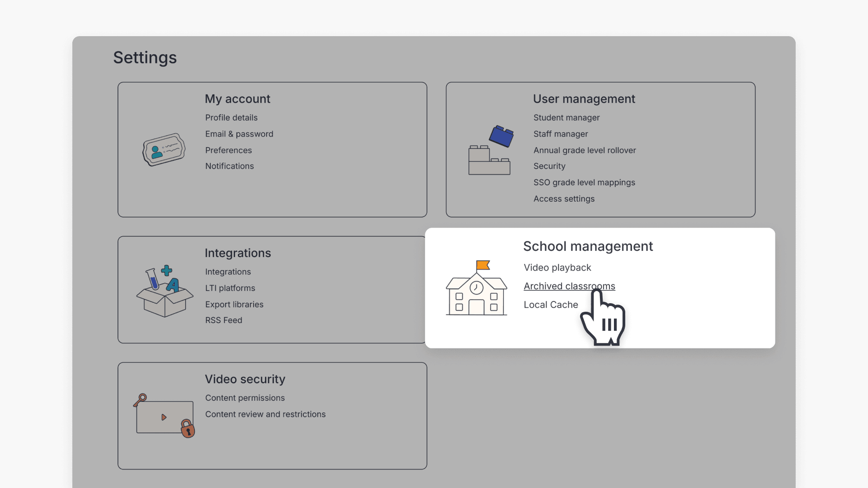Image resolution: width=868 pixels, height=488 pixels.
Task: Select Staff manager
Action: [x=561, y=134]
